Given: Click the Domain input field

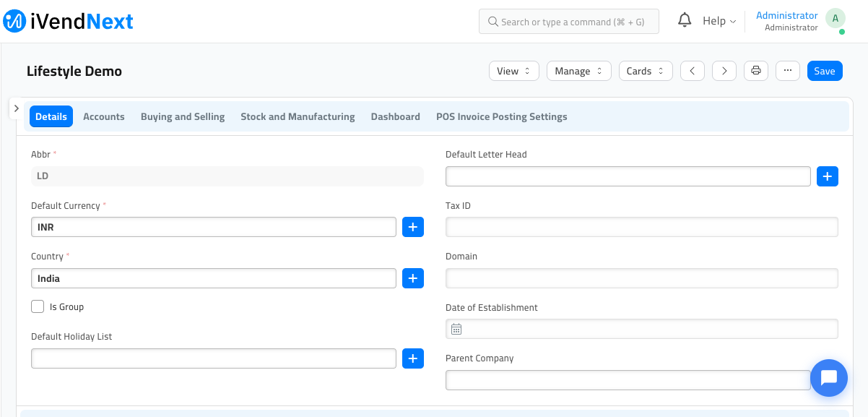Looking at the screenshot, I should tap(642, 278).
